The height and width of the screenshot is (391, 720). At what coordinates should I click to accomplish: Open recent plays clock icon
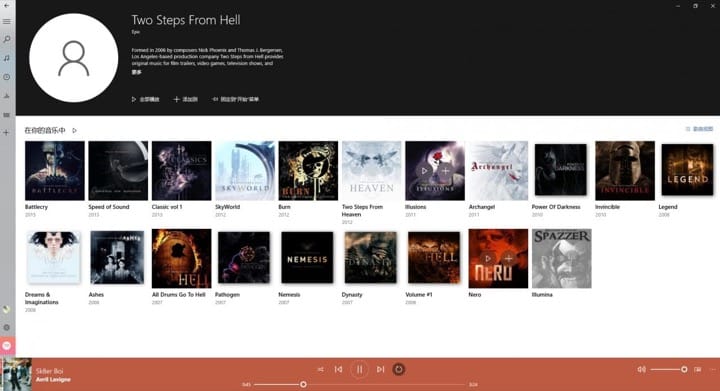tap(6, 77)
